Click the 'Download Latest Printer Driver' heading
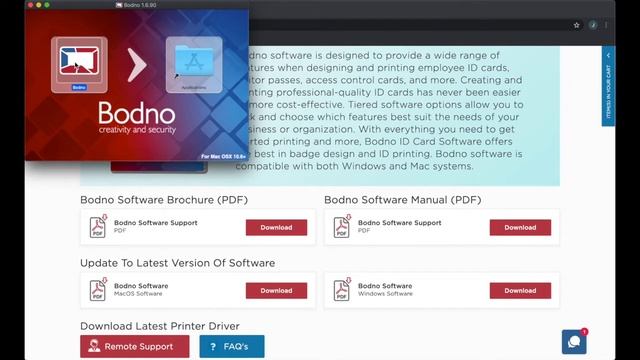640x360 pixels. 160,326
